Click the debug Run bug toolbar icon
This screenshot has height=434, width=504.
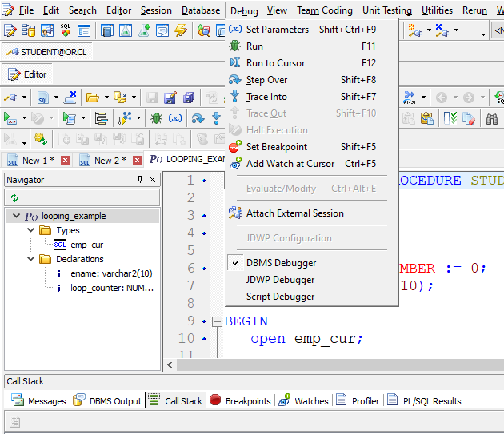point(156,118)
